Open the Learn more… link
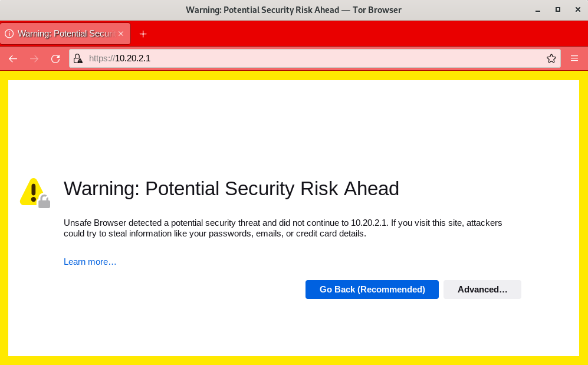Screen dimensions: 588x365 (90, 262)
